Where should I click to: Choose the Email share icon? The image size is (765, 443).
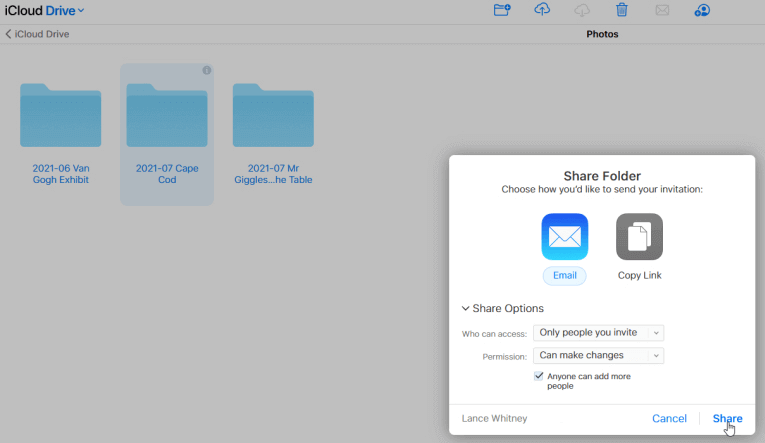[564, 237]
